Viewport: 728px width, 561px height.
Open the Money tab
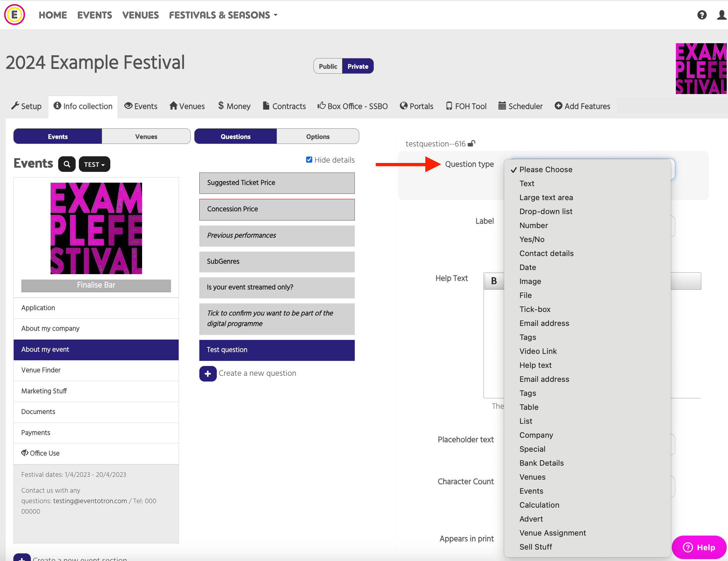point(234,106)
